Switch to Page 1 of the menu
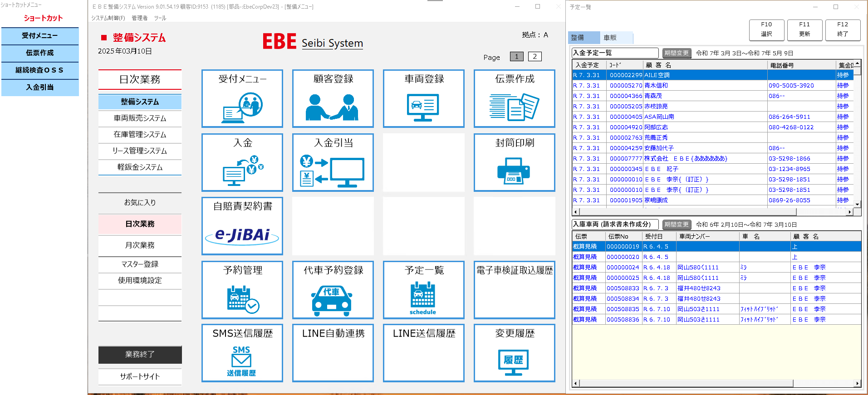 click(517, 57)
